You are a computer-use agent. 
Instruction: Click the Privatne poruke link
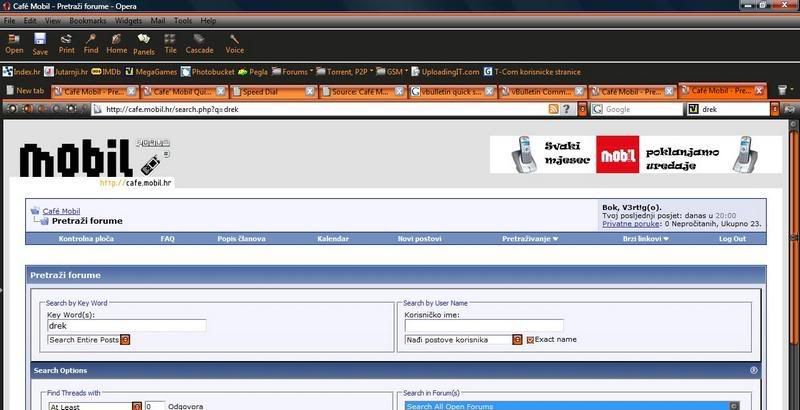[x=631, y=223]
